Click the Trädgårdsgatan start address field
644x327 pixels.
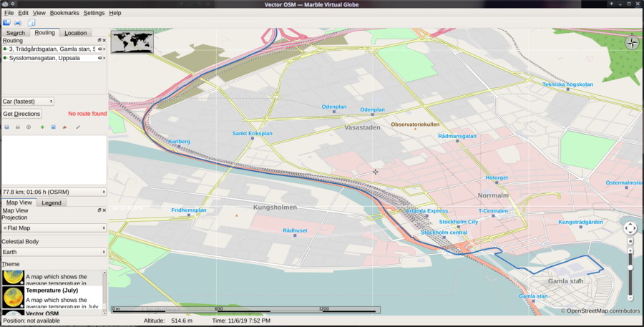point(52,49)
